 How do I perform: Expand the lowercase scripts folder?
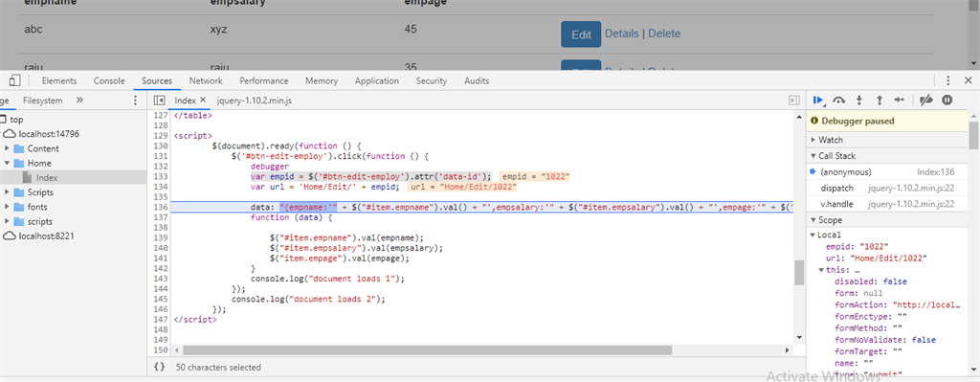tap(7, 221)
